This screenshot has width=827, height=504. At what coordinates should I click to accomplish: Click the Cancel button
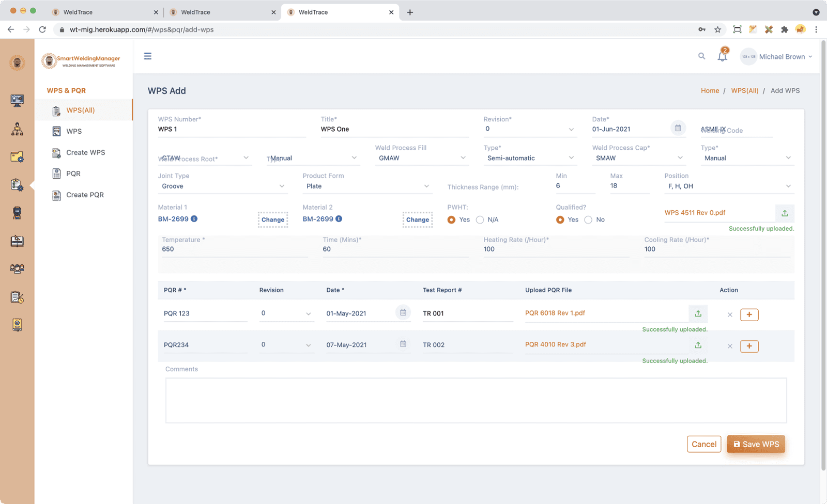point(703,444)
